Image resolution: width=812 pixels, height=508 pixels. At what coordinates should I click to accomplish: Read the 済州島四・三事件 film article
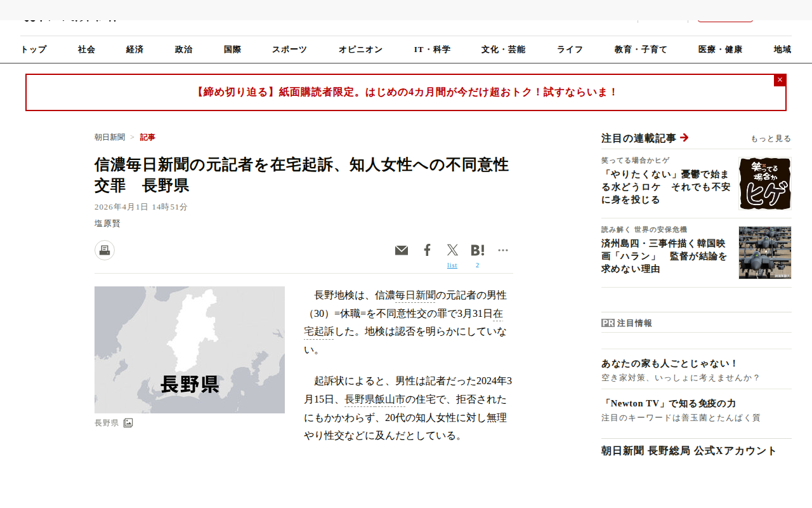[x=664, y=256]
